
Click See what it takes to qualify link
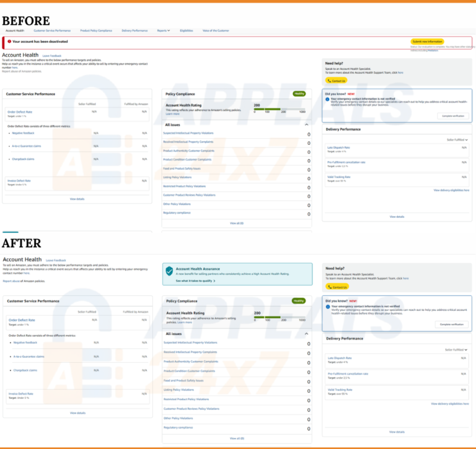(195, 281)
